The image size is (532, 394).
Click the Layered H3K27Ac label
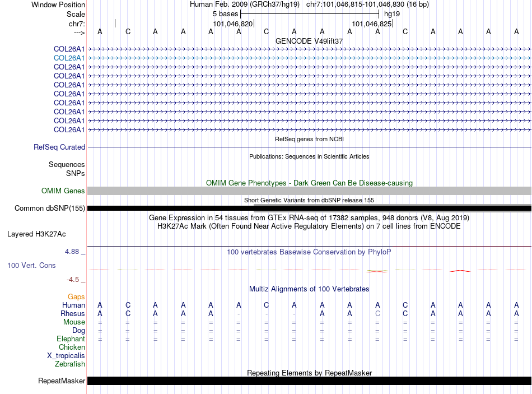(x=36, y=234)
